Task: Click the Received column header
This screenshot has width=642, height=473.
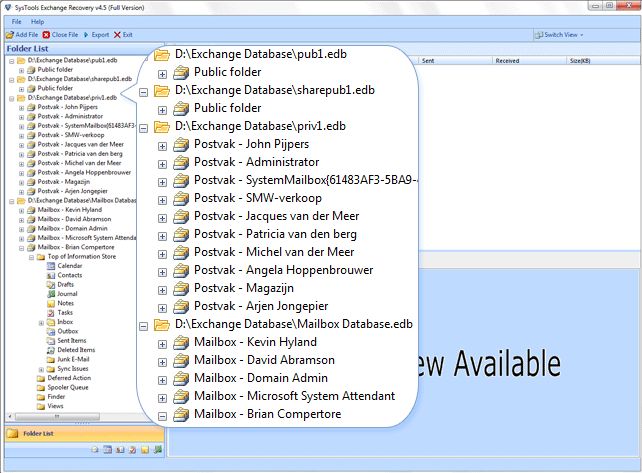Action: 507,61
